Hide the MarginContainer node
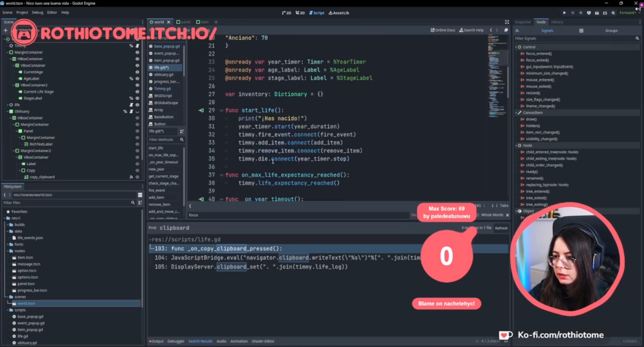 coord(137,52)
